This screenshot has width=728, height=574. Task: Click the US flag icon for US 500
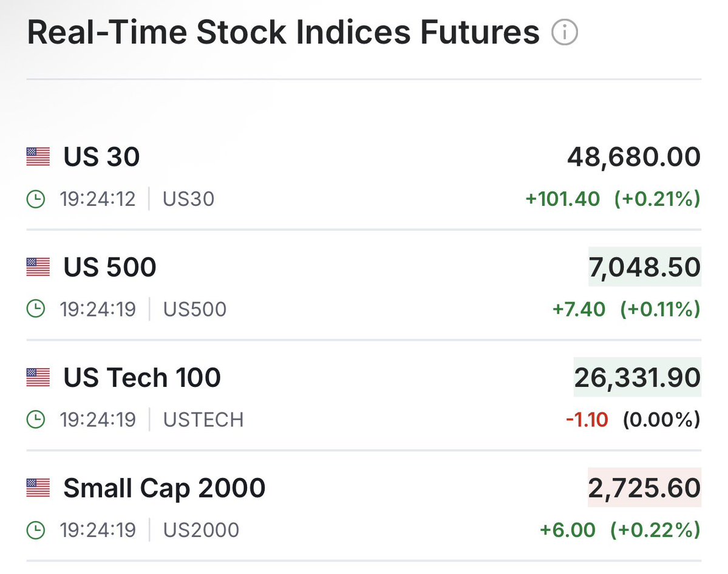pyautogui.click(x=38, y=267)
